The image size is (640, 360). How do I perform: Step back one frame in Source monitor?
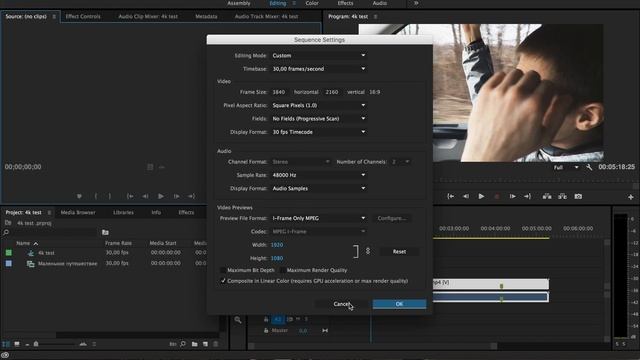pos(145,196)
